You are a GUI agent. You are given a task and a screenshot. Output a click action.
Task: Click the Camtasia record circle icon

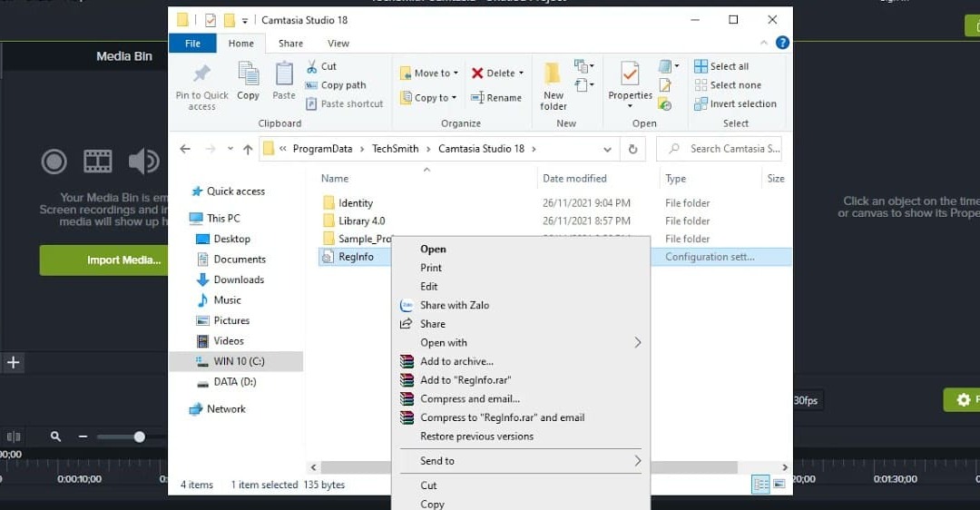coord(54,162)
